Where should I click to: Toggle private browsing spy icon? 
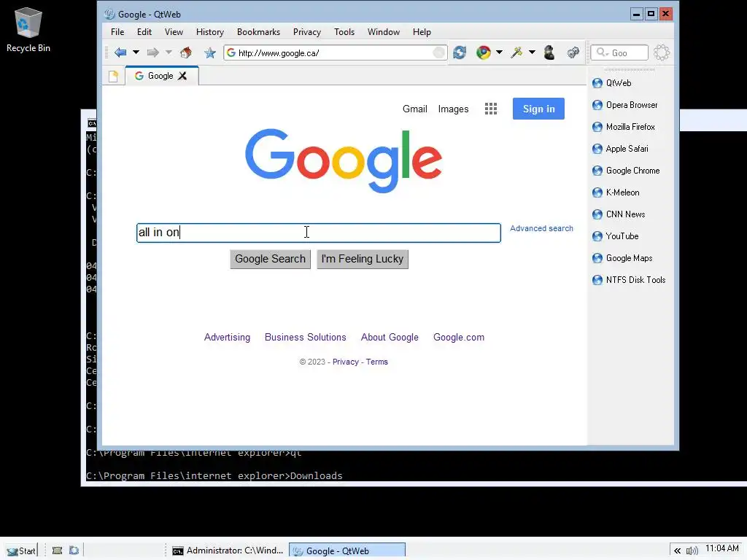[549, 52]
